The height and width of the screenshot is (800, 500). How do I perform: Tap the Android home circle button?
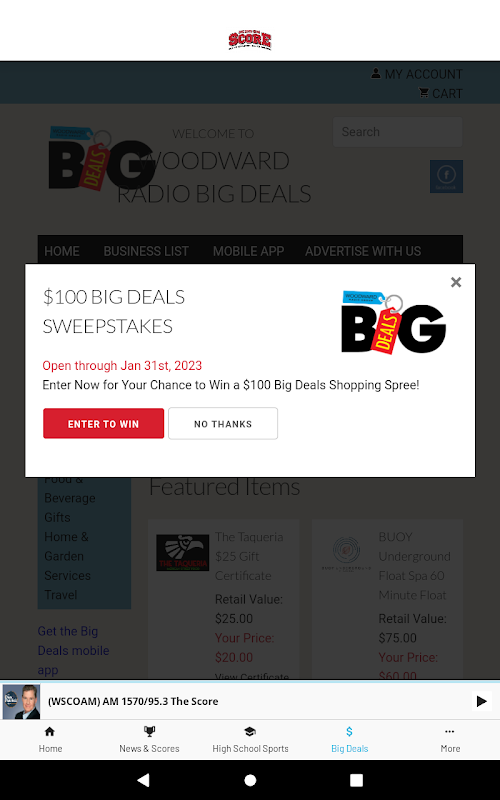[x=250, y=780]
